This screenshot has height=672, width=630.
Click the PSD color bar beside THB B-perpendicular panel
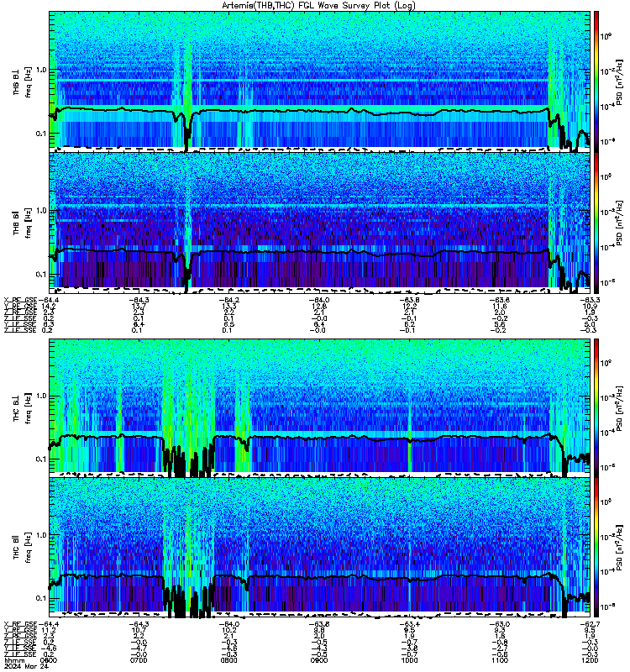(596, 81)
